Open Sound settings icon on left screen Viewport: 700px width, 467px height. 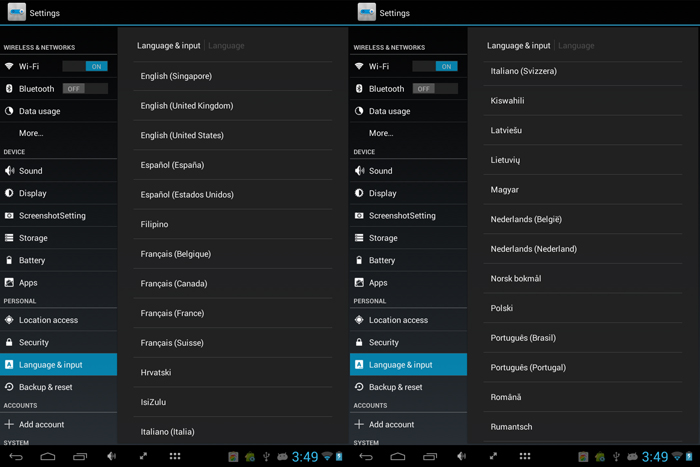click(x=9, y=171)
